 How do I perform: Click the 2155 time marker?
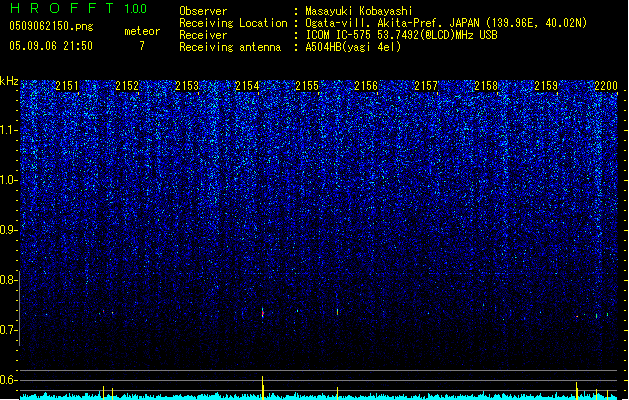pos(307,86)
